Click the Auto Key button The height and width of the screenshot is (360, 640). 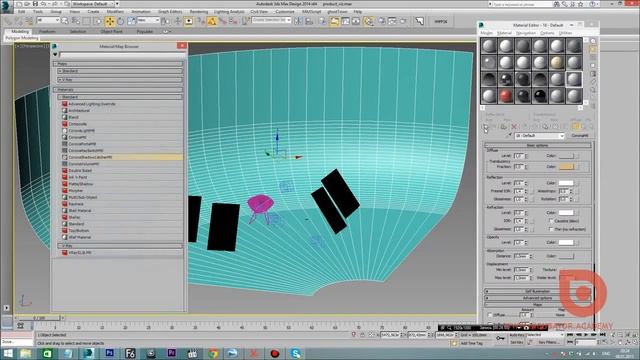click(x=516, y=335)
